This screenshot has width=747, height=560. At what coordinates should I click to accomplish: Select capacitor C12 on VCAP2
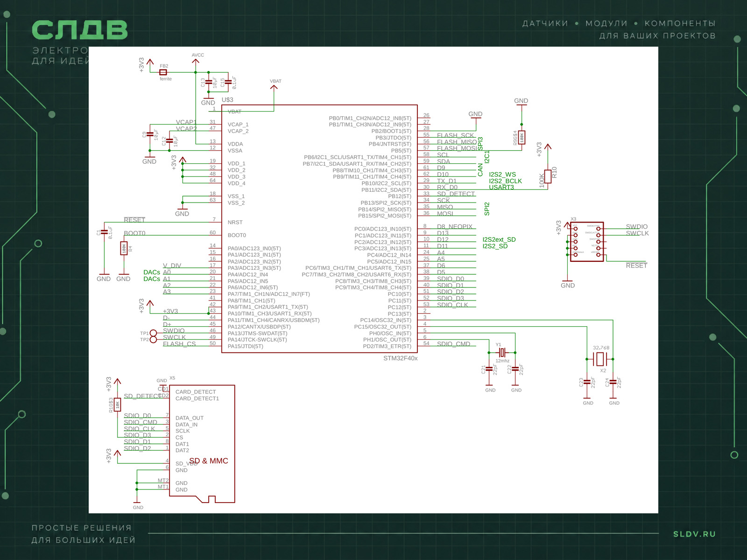coord(169,141)
